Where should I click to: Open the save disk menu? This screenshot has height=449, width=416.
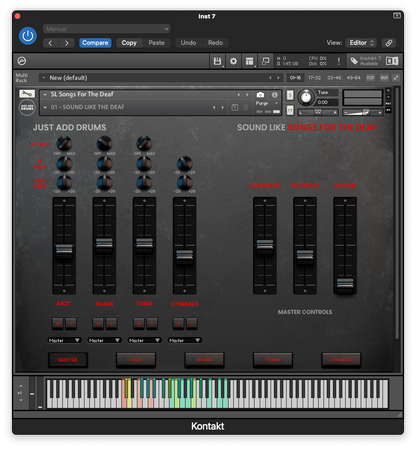(217, 61)
